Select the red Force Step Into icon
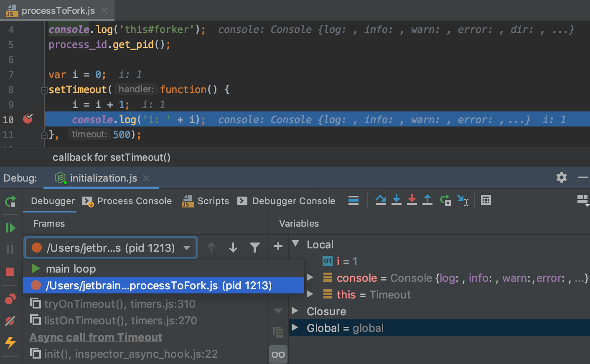 pos(412,200)
